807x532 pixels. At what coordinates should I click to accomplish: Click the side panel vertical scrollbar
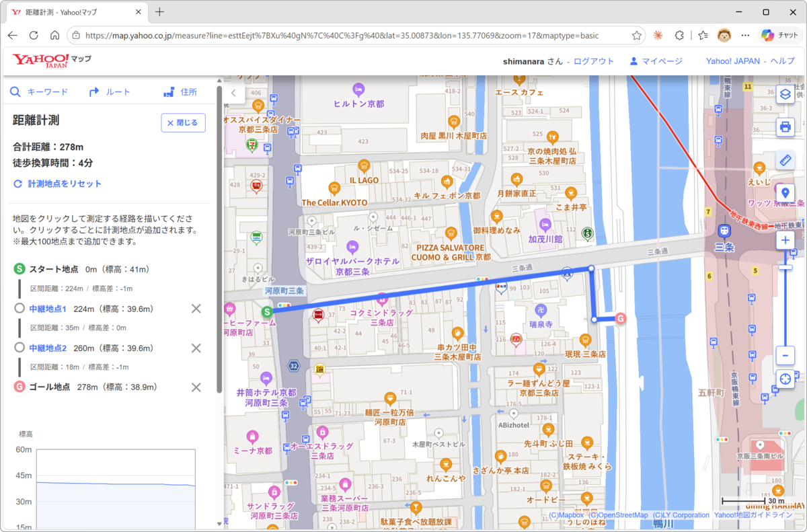[x=219, y=239]
